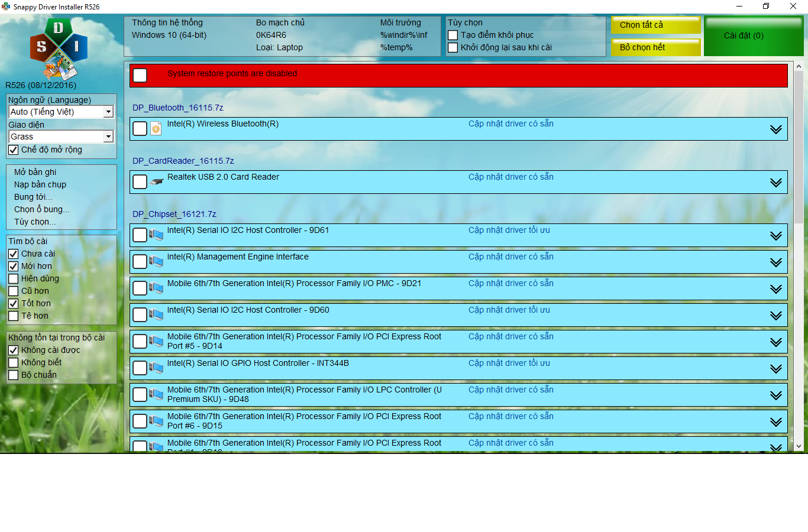This screenshot has height=532, width=808.
Task: Click the green Cài đặt (0) install button
Action: (x=754, y=36)
